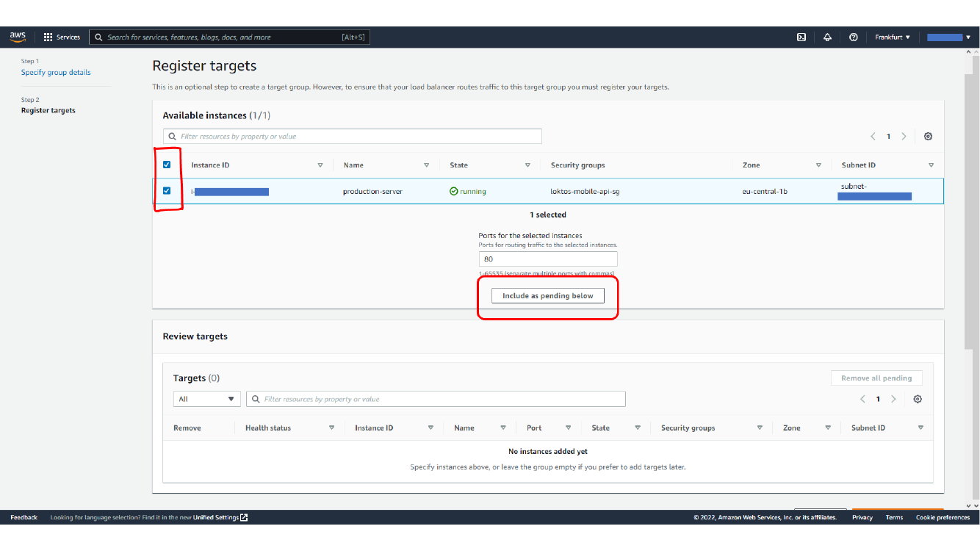This screenshot has width=980, height=551.
Task: Open the AWS home logo
Action: [18, 37]
